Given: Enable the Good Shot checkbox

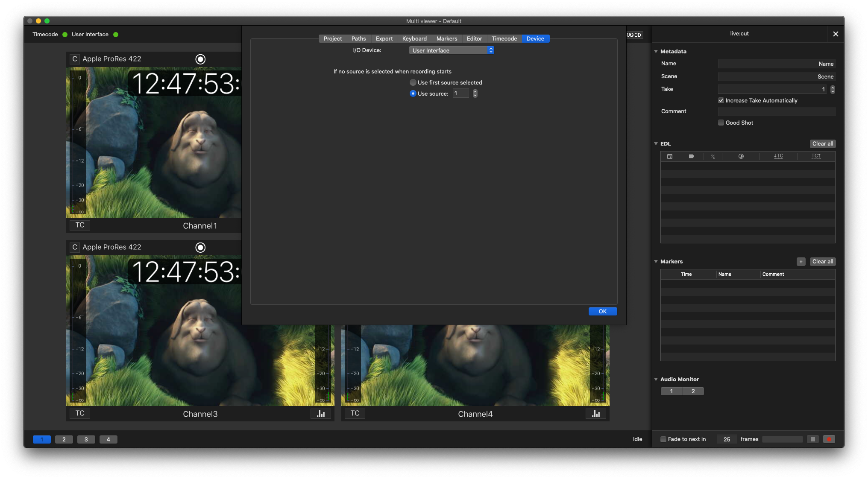Looking at the screenshot, I should point(721,123).
